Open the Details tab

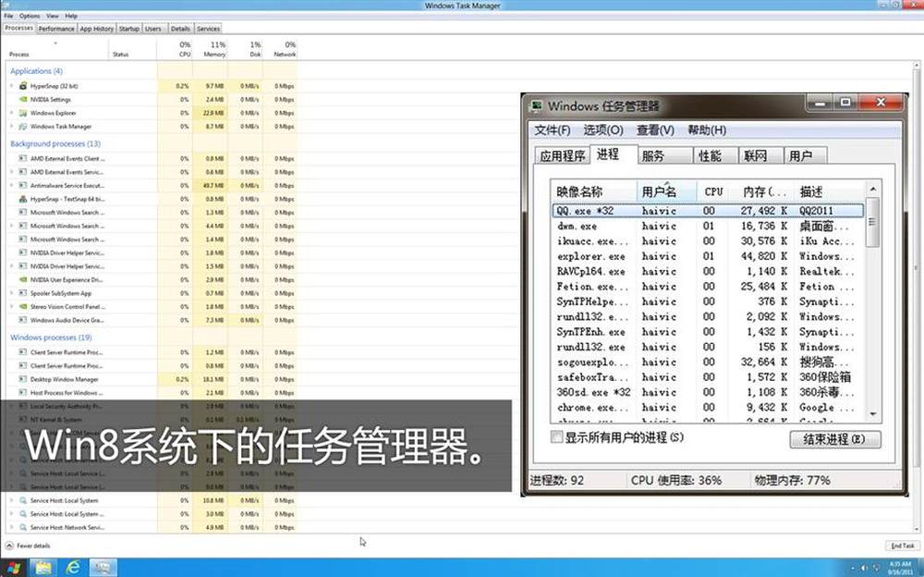tap(180, 29)
